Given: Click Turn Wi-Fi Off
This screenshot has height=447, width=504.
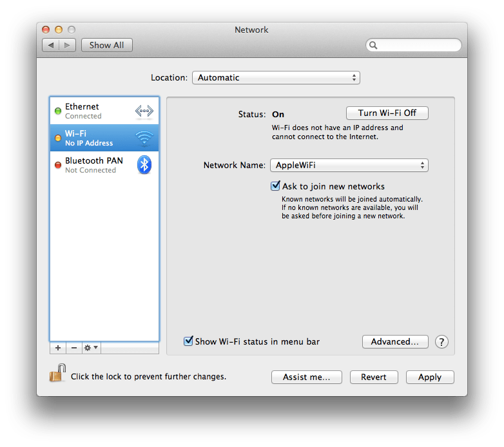Looking at the screenshot, I should (387, 113).
